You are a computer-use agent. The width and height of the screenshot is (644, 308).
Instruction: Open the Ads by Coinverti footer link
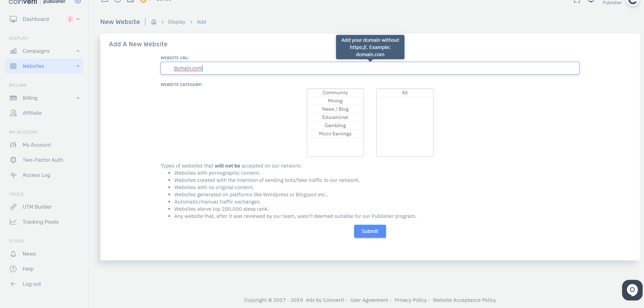325,300
